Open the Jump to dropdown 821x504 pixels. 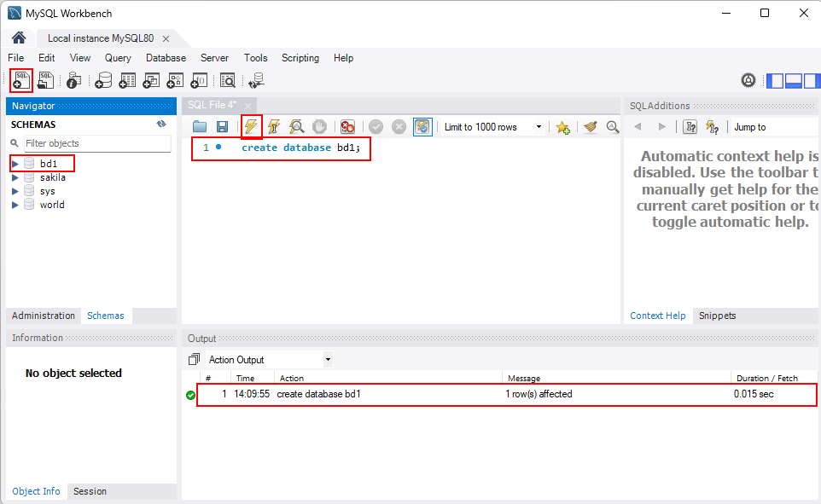pyautogui.click(x=775, y=127)
